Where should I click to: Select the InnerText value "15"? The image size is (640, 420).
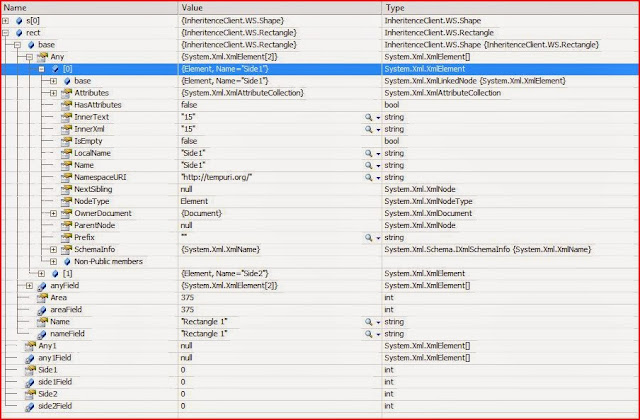[x=188, y=117]
